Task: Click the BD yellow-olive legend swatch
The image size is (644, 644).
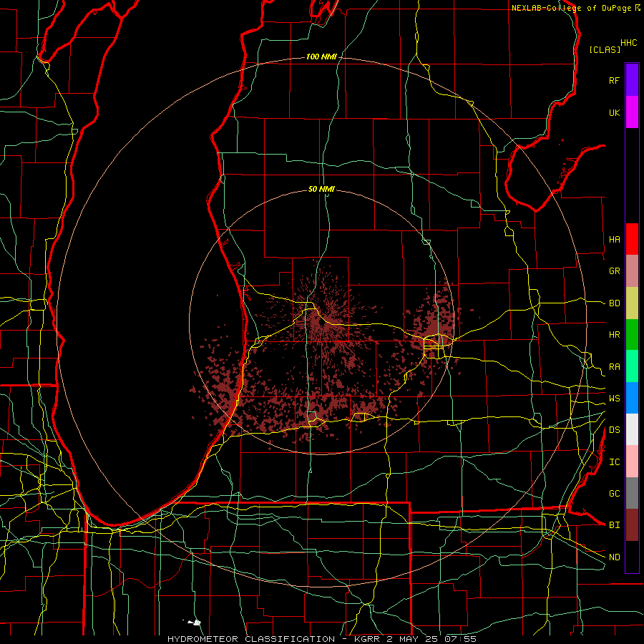Action: (x=632, y=303)
